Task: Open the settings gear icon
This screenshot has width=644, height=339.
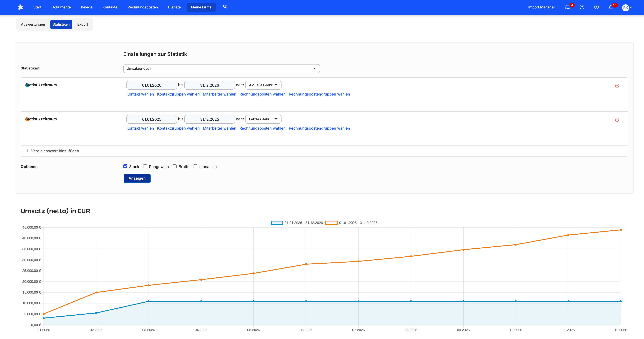Action: click(x=596, y=7)
